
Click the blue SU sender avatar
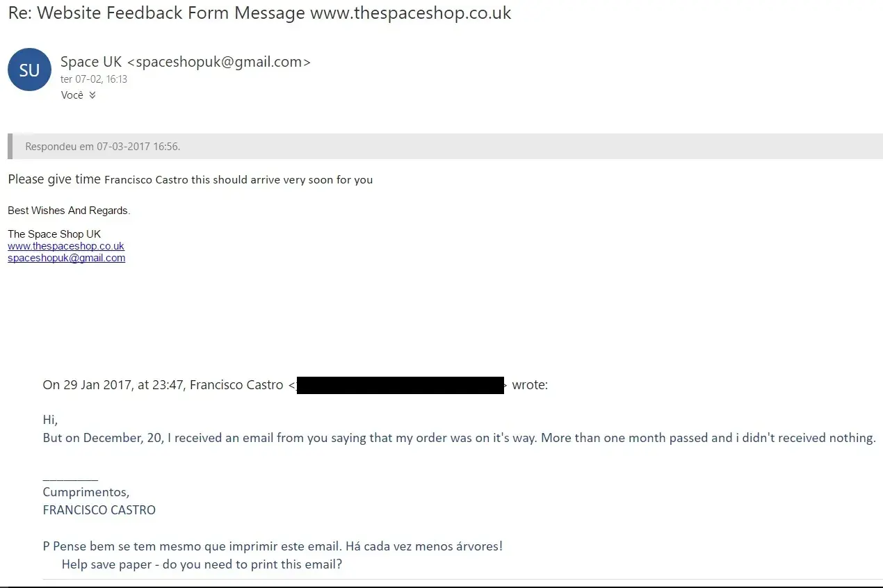(29, 70)
